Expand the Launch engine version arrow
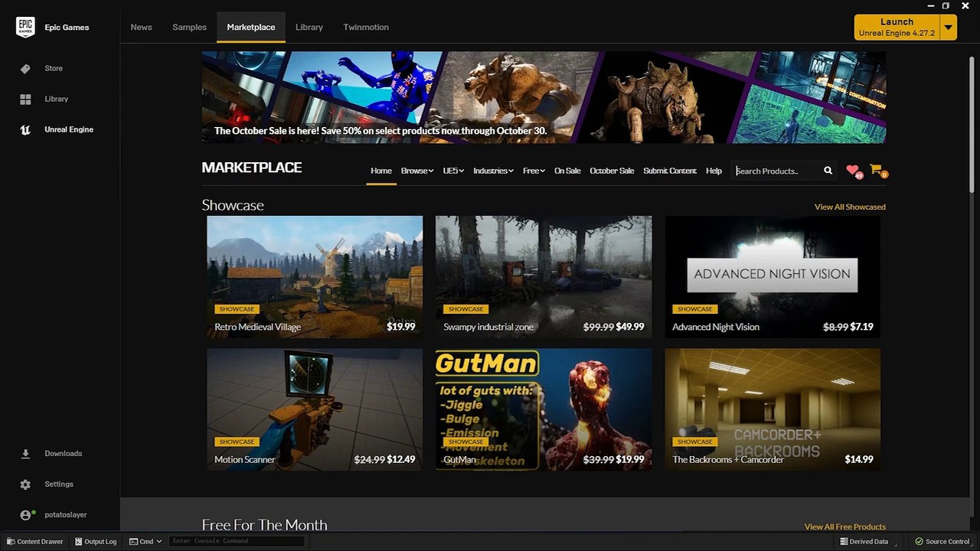The height and width of the screenshot is (551, 980). tap(949, 28)
